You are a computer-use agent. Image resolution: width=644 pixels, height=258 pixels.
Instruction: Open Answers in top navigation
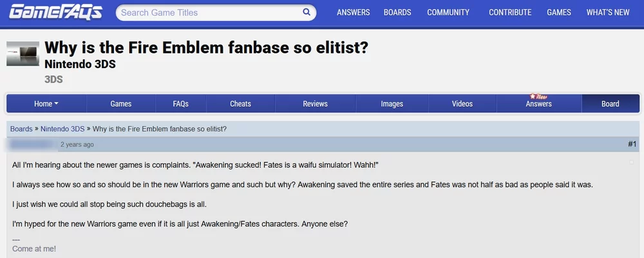(353, 12)
